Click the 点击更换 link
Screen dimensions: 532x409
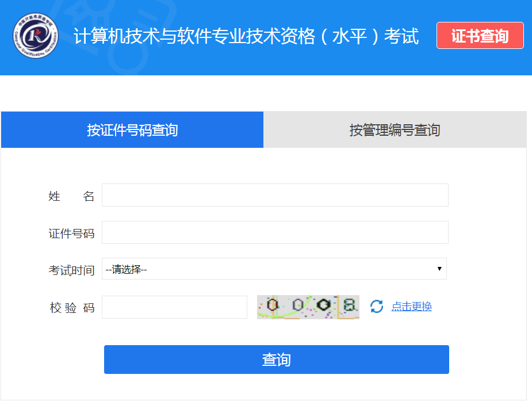pos(411,307)
